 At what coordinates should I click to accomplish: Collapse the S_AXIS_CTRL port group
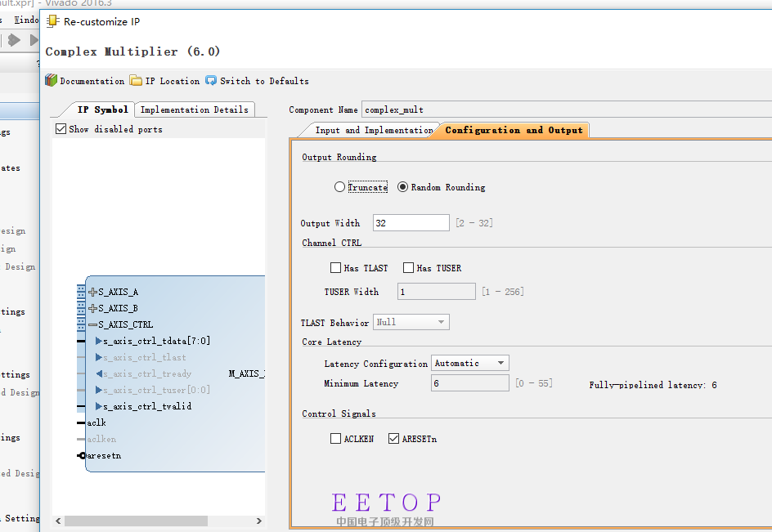pyautogui.click(x=92, y=324)
